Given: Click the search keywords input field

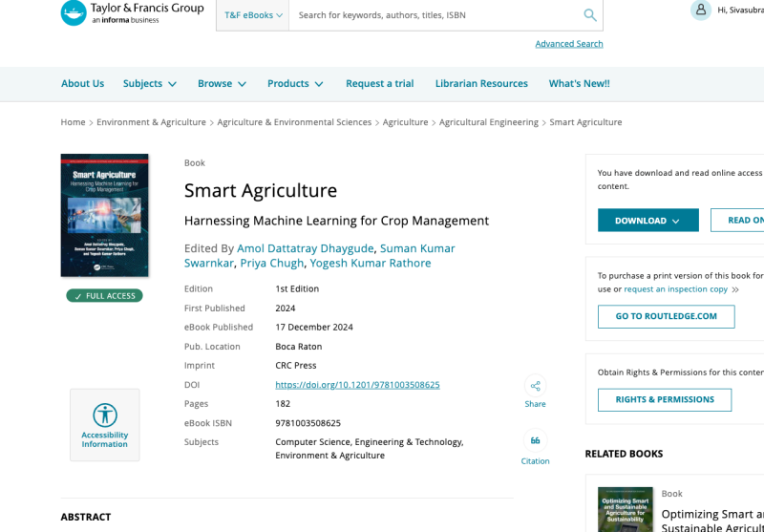Looking at the screenshot, I should (434, 15).
